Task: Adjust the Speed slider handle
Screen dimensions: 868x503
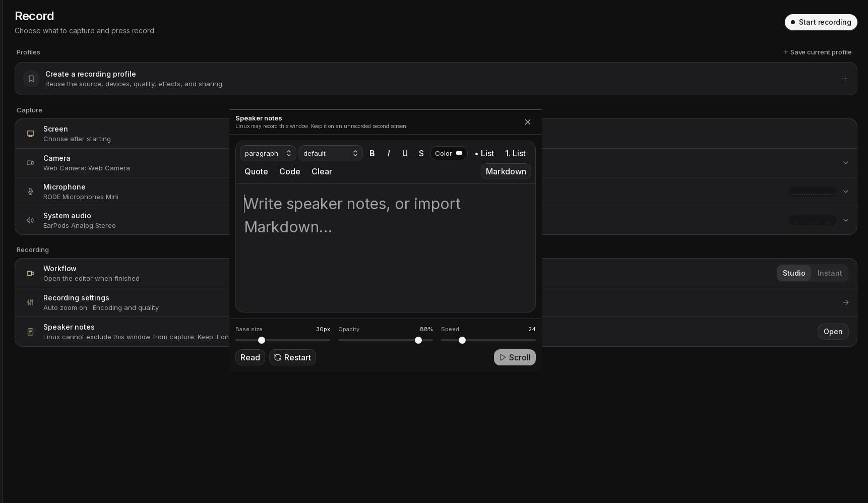Action: pyautogui.click(x=462, y=340)
